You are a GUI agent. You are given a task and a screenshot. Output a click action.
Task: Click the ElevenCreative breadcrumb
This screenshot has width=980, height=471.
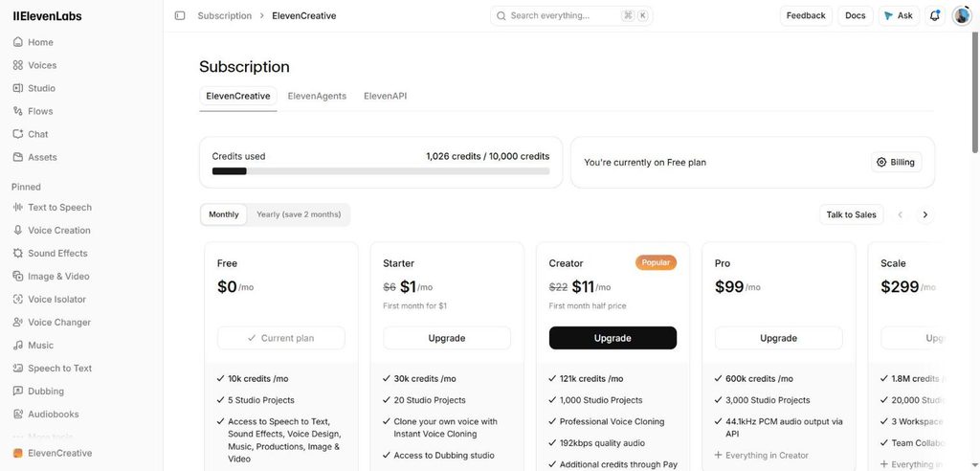click(303, 15)
